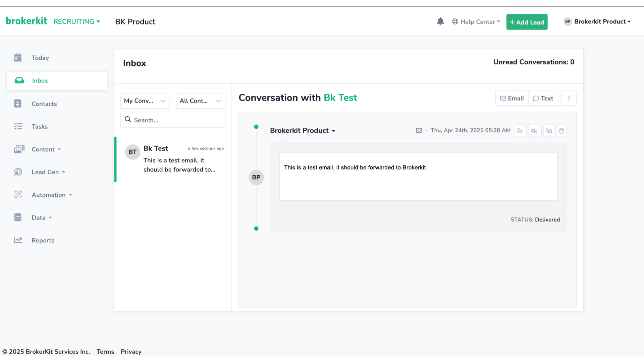
Task: Click the STATUS: Delivered label
Action: point(535,220)
